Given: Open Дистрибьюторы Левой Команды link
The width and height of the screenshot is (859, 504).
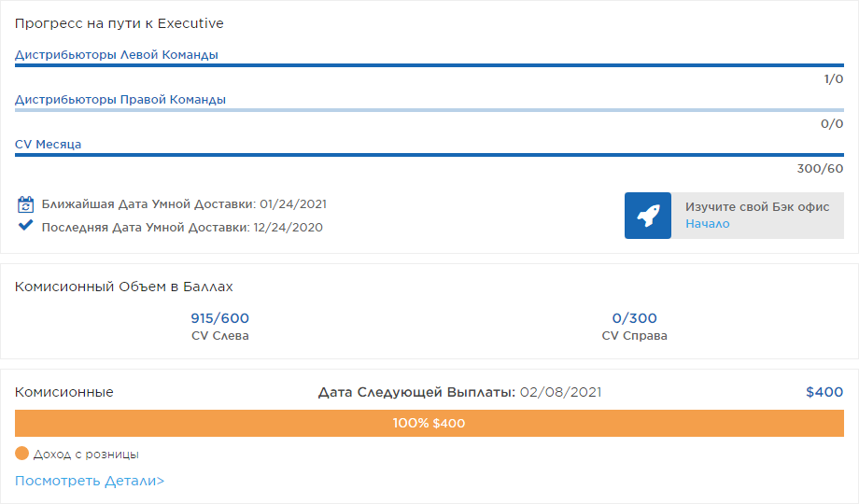Looking at the screenshot, I should (x=116, y=55).
